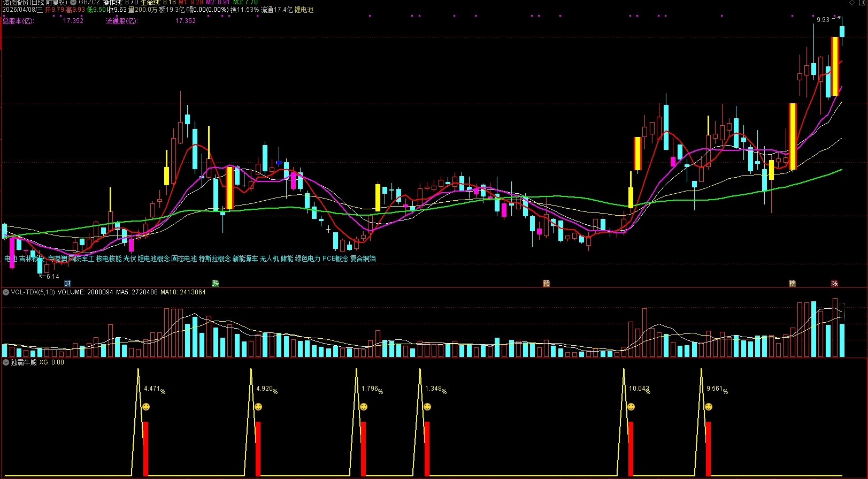
Task: Click the smiley icon under 1.348% signal
Action: pos(427,407)
